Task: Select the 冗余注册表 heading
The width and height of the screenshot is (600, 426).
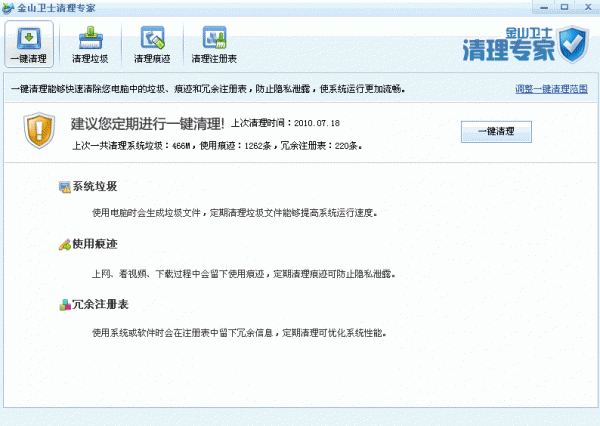Action: [x=100, y=304]
